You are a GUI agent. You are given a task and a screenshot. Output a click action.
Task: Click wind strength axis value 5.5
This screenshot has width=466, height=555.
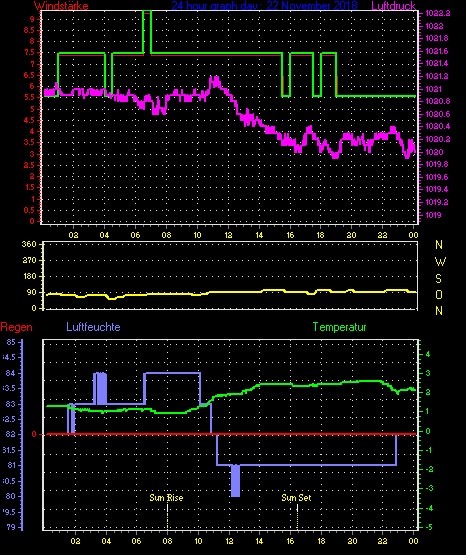click(x=29, y=97)
